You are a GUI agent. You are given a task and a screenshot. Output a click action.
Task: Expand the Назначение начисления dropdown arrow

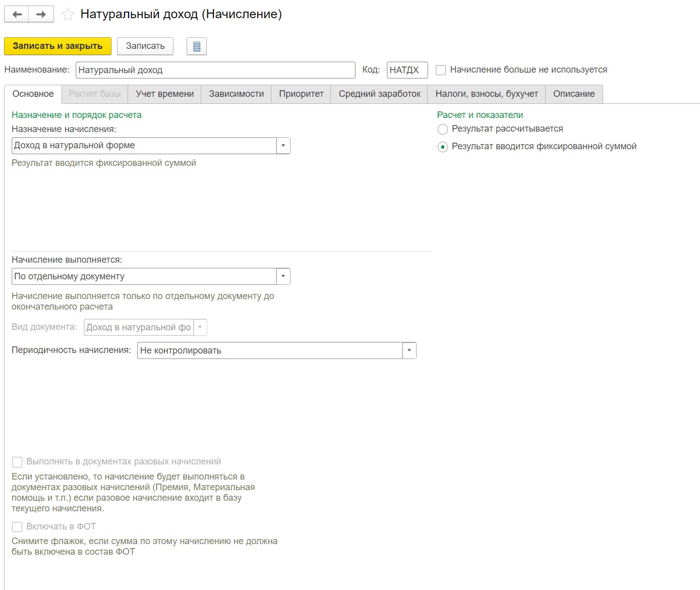283,146
